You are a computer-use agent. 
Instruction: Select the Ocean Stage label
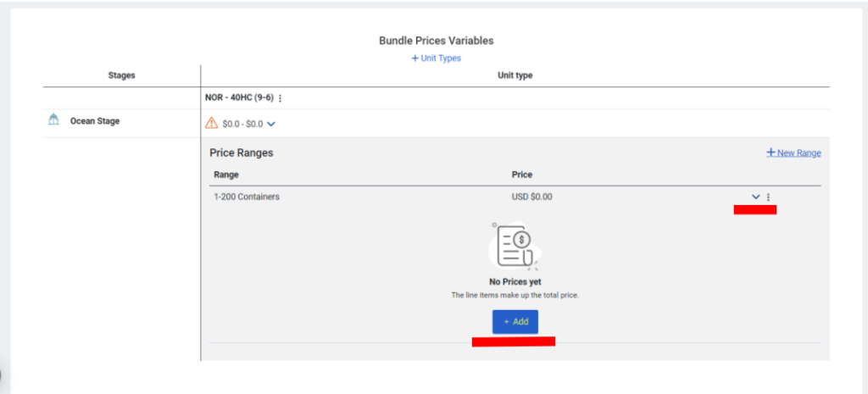point(95,120)
